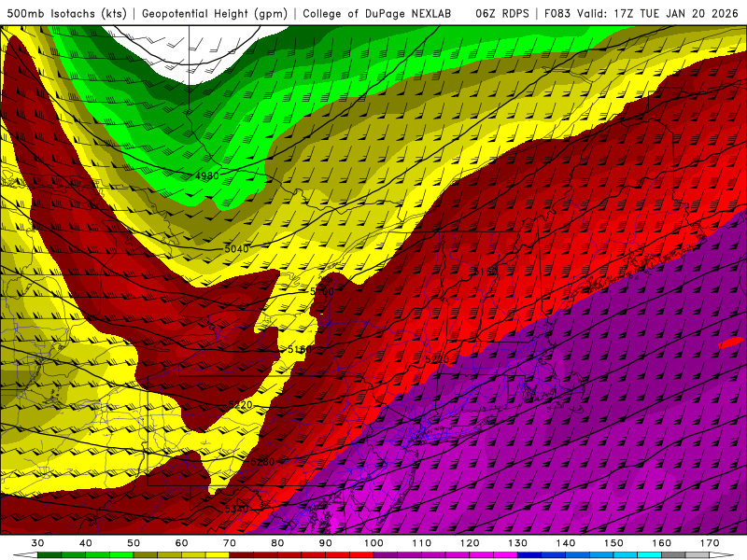Select the dark maroon swatch right of 70
The width and height of the screenshot is (747, 560).
coord(242,555)
